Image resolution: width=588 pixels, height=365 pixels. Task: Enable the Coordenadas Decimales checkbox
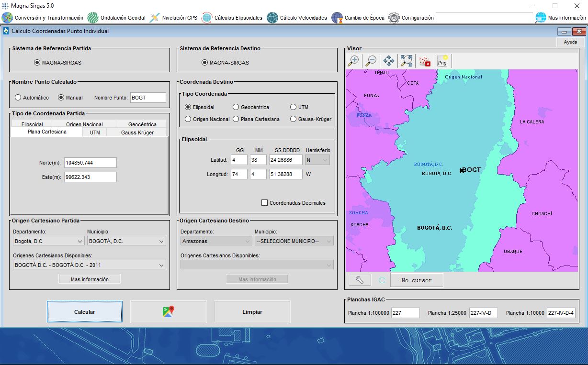[264, 203]
